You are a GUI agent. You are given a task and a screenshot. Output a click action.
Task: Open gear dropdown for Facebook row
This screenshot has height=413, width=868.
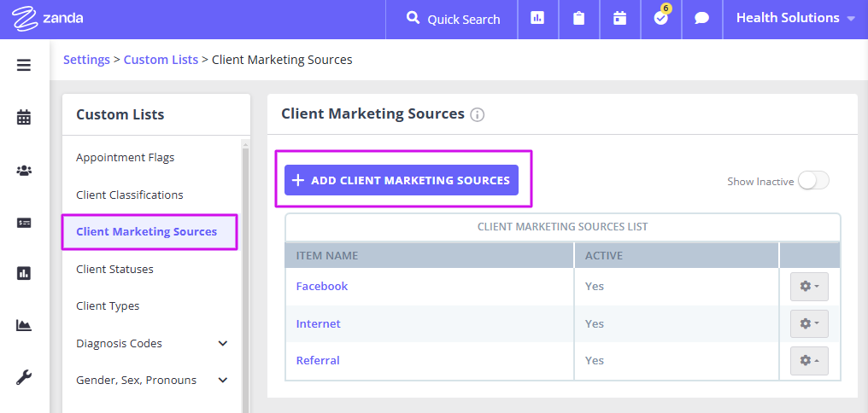[809, 287]
